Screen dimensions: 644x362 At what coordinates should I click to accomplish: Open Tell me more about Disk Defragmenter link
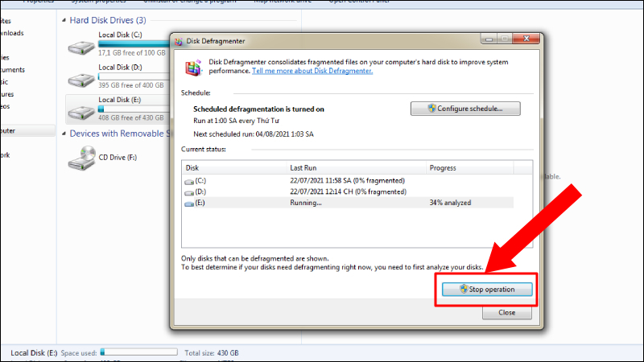[x=312, y=71]
